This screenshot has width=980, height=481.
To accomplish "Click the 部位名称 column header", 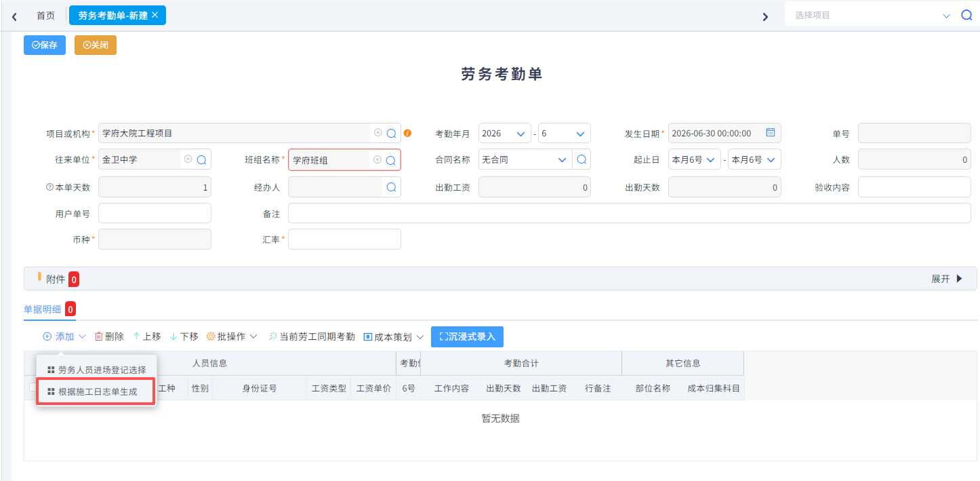I will point(653,389).
